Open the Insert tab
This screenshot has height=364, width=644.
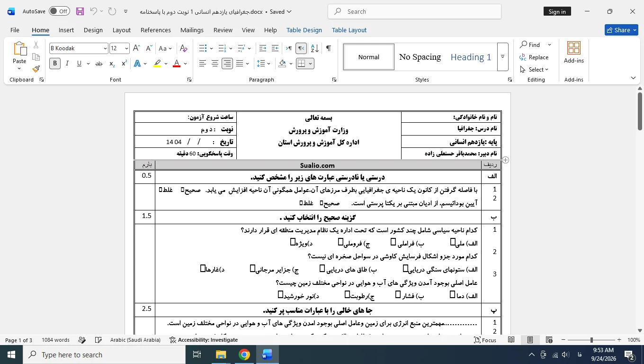(x=66, y=30)
